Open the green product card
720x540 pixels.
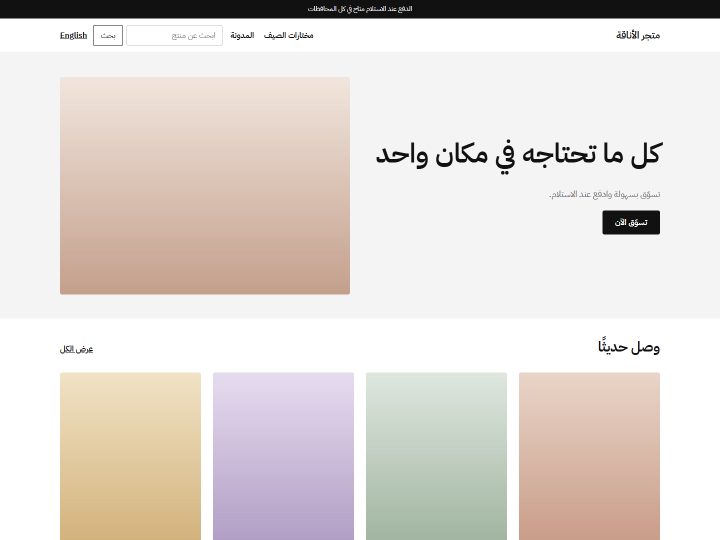436,456
